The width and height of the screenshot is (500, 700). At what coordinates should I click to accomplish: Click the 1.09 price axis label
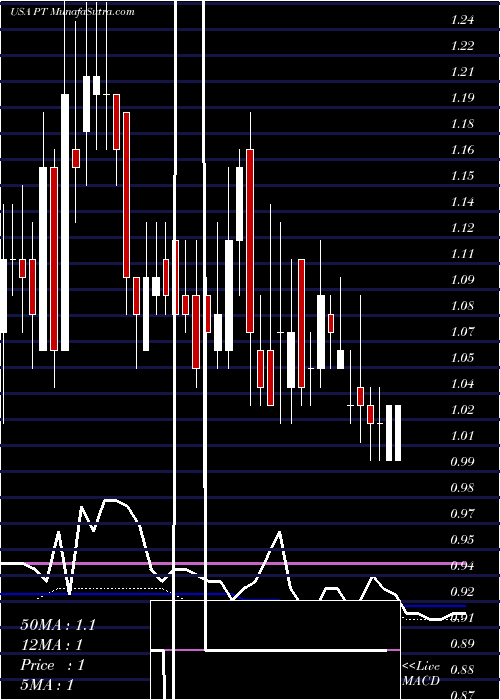click(x=462, y=279)
